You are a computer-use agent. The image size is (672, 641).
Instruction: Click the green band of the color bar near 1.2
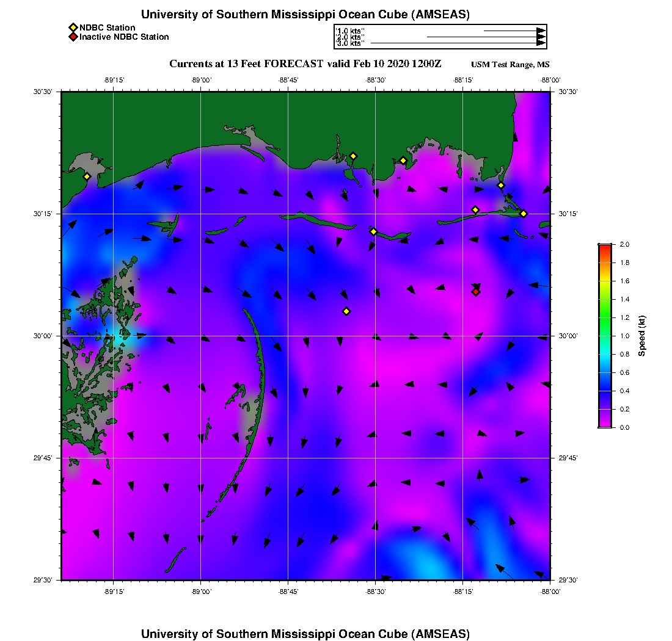coord(604,317)
